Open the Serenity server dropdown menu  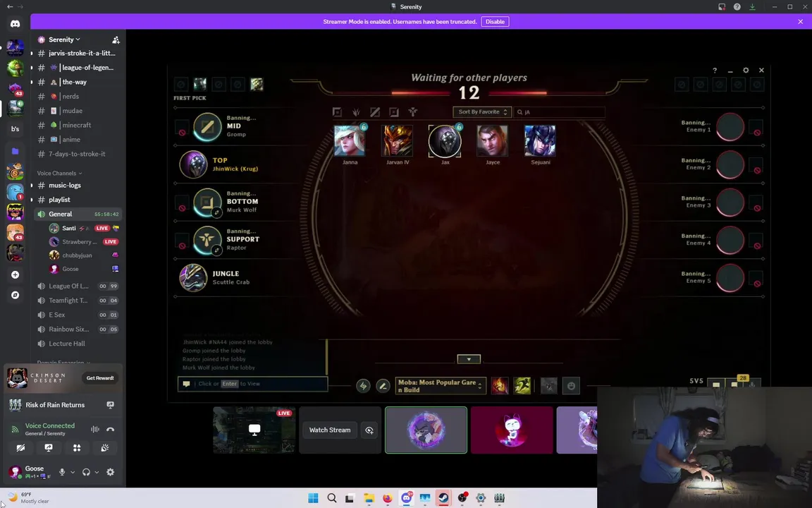coord(63,40)
